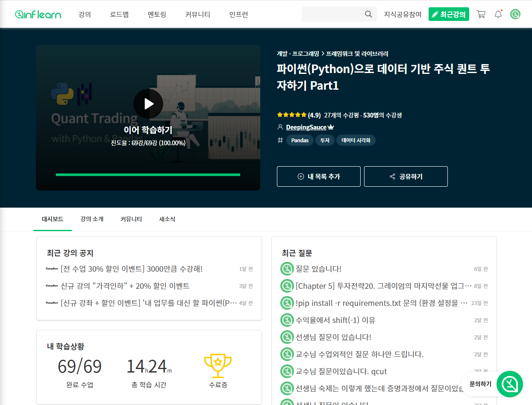Open notice '[전 수업 30% 할인 이벤트] 3000만큼 수강해!'
532x405 pixels.
coord(132,269)
